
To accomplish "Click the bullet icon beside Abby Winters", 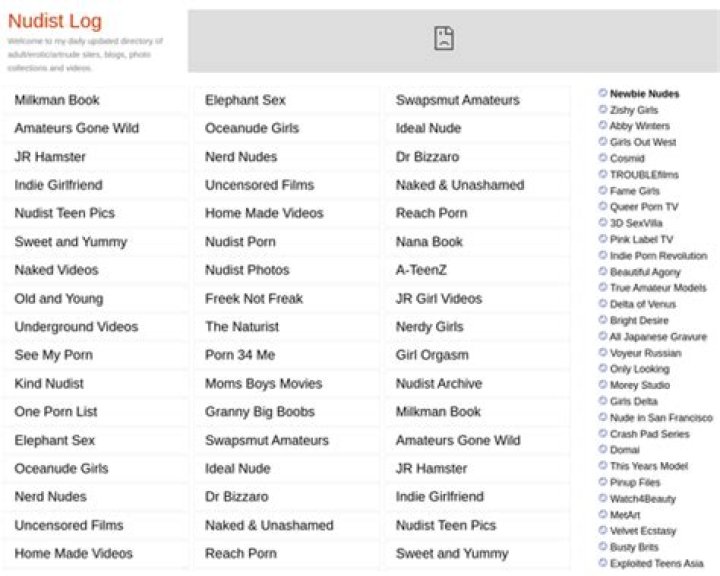I will (602, 126).
